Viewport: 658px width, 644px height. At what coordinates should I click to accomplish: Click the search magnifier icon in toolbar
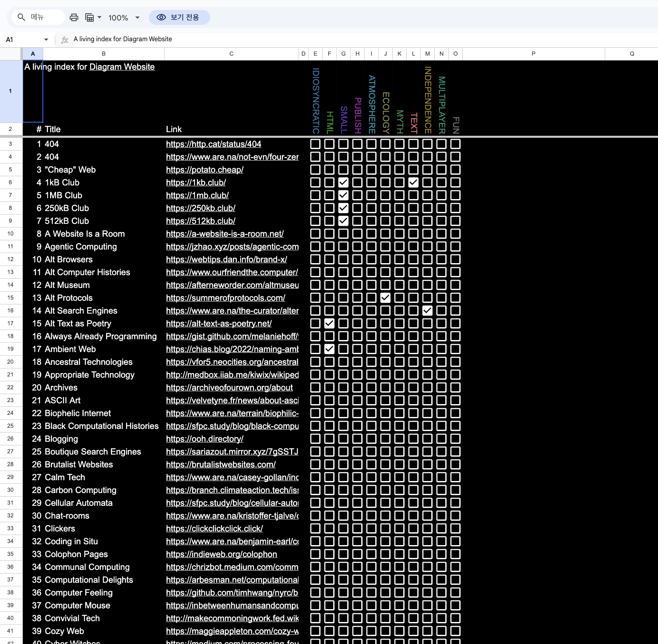pyautogui.click(x=22, y=17)
